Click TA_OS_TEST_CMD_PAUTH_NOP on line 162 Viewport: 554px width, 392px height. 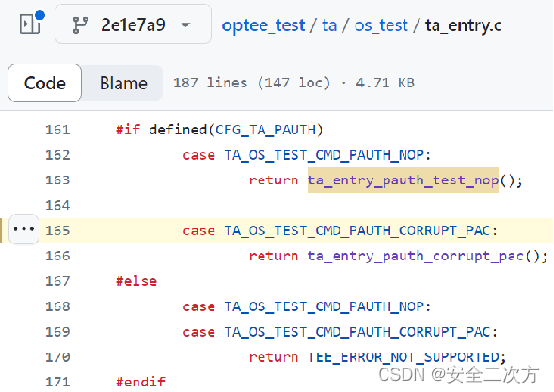click(x=324, y=155)
